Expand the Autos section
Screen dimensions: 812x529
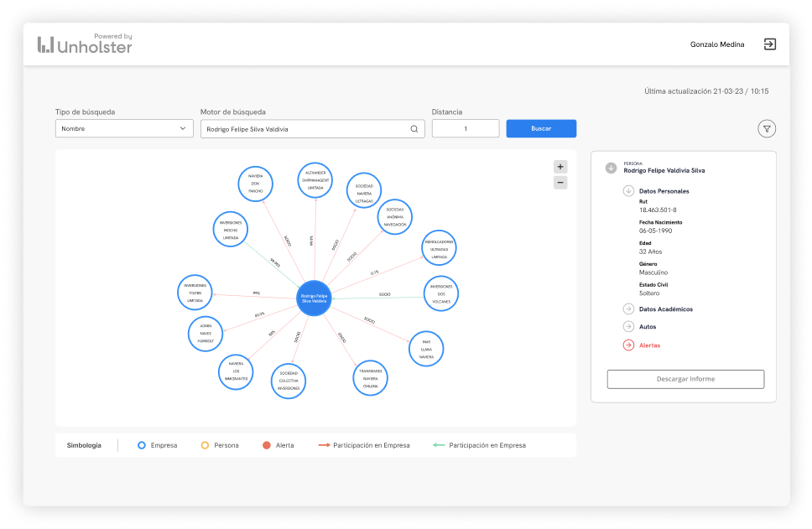[628, 327]
